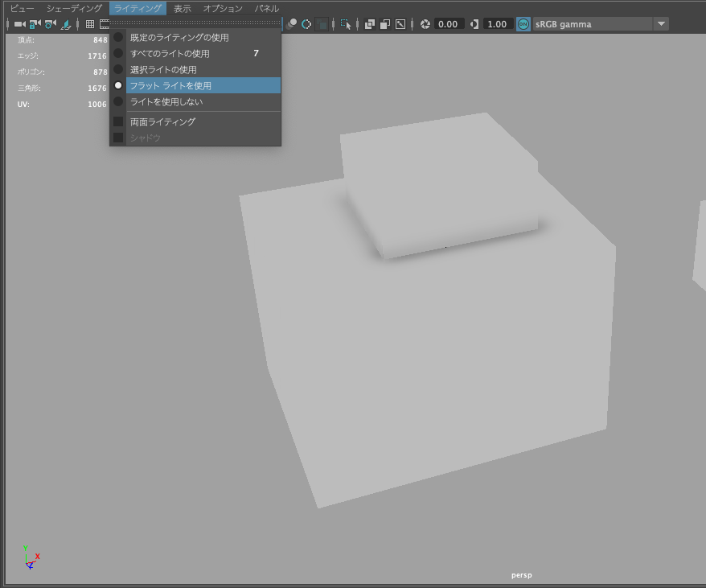The height and width of the screenshot is (588, 706).
Task: Toggle the Film Gate icon
Action: point(104,24)
